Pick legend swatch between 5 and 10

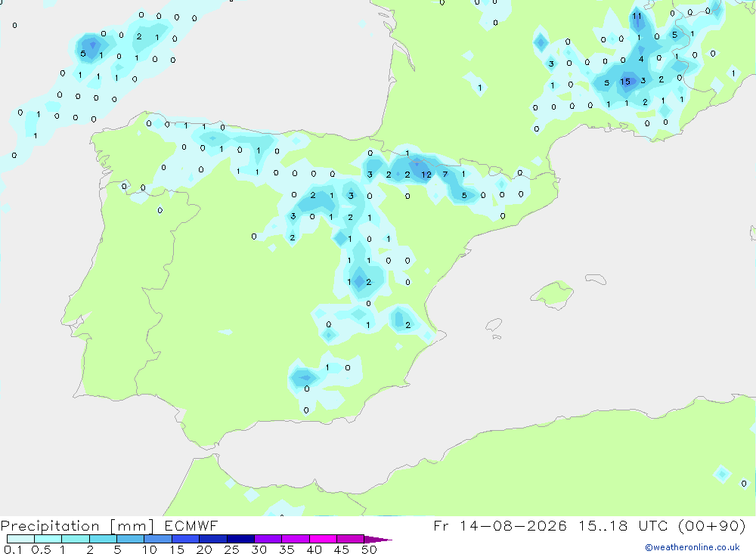coord(130,539)
